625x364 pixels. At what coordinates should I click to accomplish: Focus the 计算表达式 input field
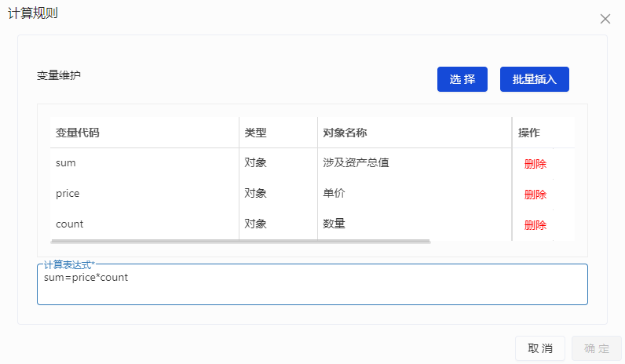coord(312,287)
